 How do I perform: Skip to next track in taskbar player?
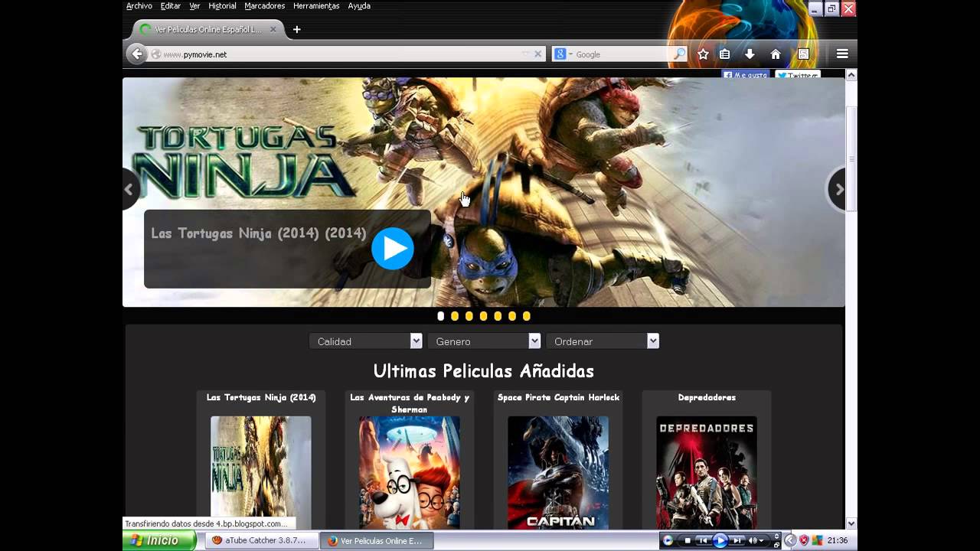737,540
